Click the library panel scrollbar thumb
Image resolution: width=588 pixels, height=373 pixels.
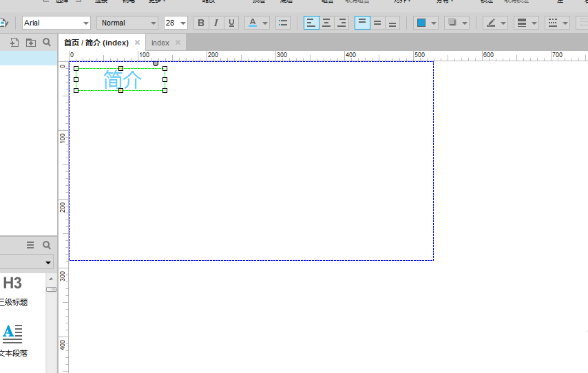(x=51, y=290)
